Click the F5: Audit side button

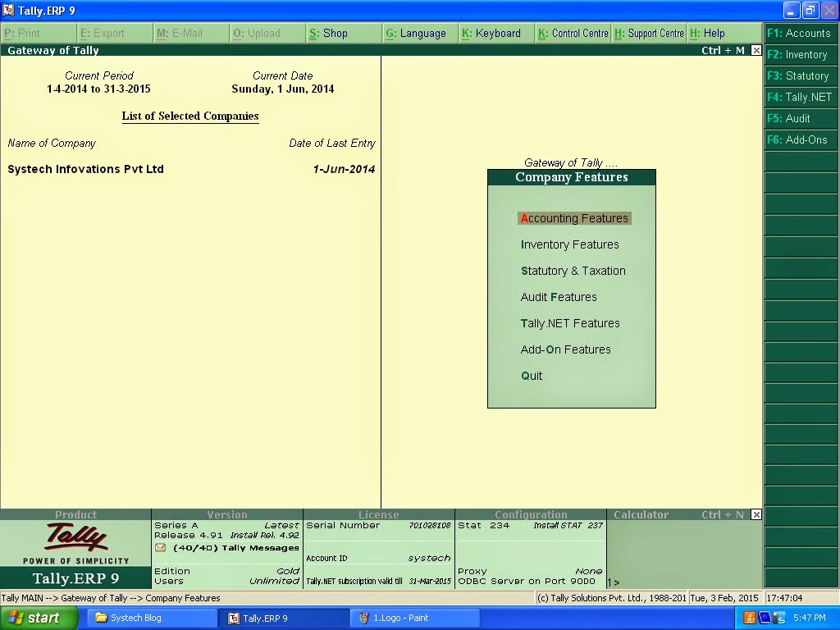(801, 118)
